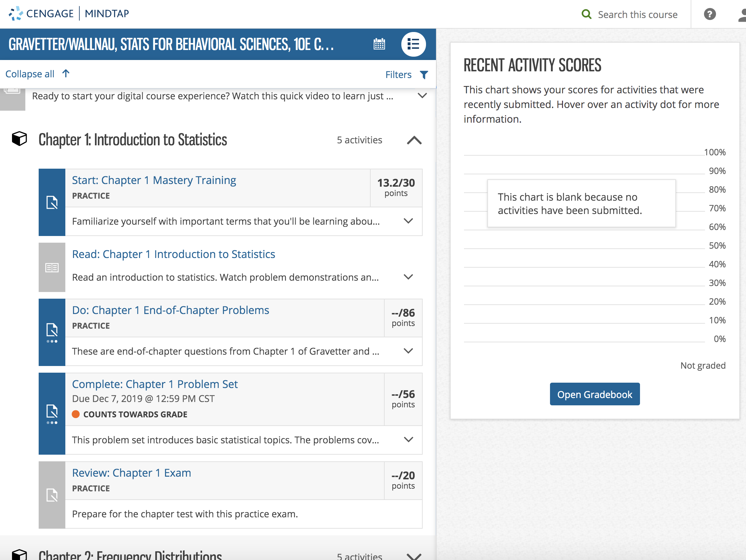Screen dimensions: 746x560
Task: Click the Search this course field
Action: tap(637, 15)
